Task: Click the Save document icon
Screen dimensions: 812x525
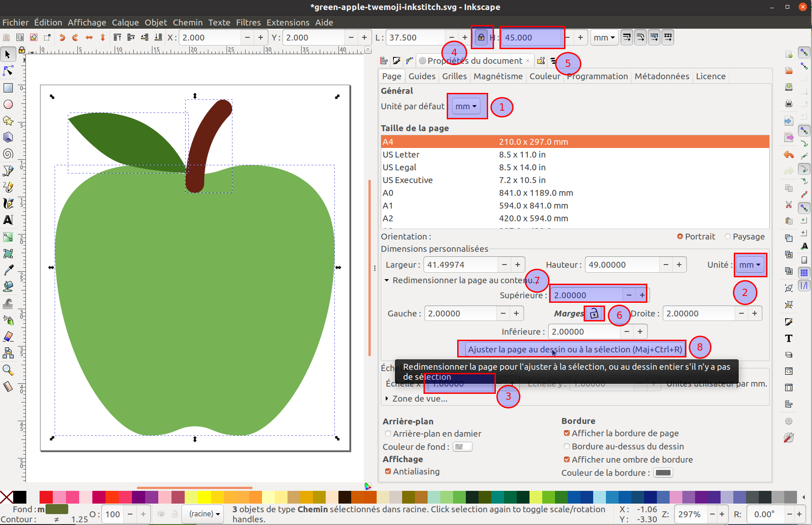Action: (789, 87)
